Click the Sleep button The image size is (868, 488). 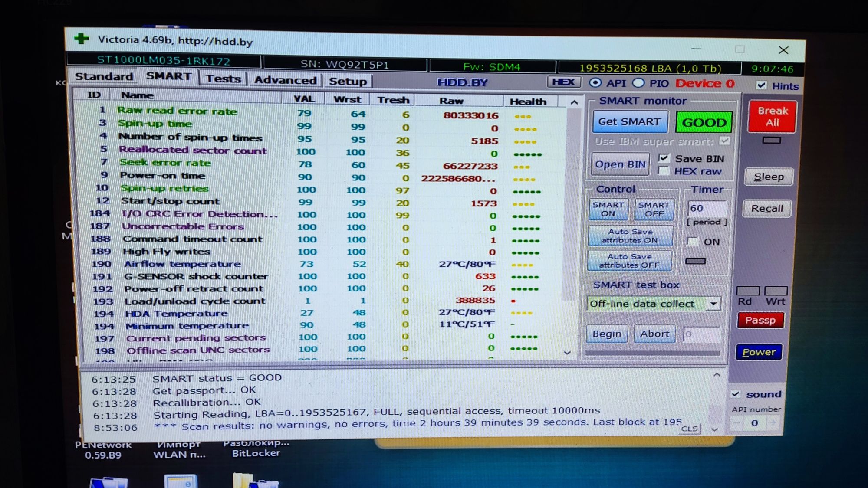(769, 177)
